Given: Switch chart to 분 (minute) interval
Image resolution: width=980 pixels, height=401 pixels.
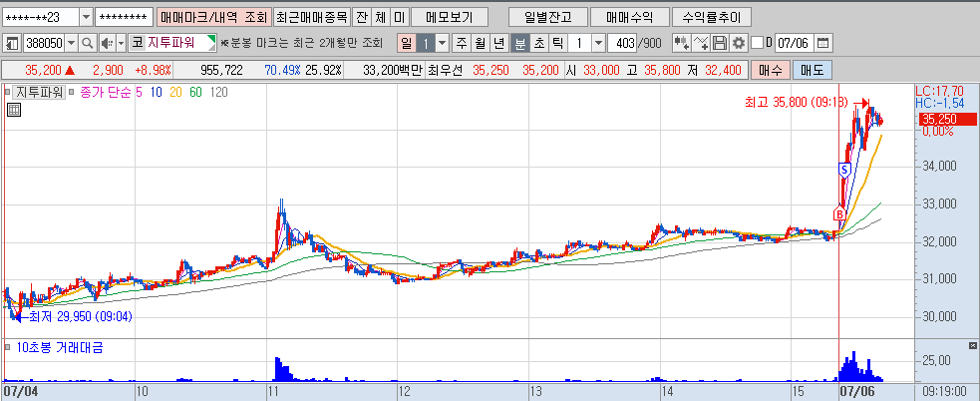Looking at the screenshot, I should 519,43.
